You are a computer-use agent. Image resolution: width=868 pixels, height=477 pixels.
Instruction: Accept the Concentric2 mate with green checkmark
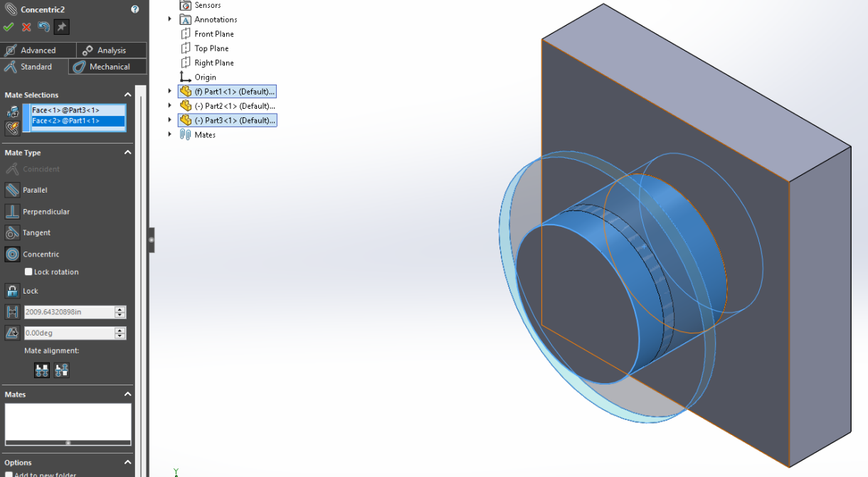tap(9, 27)
